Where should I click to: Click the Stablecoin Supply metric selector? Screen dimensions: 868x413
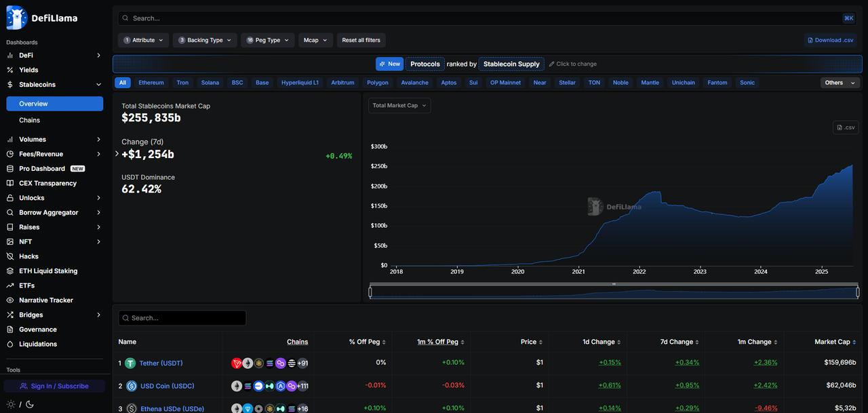click(x=511, y=64)
